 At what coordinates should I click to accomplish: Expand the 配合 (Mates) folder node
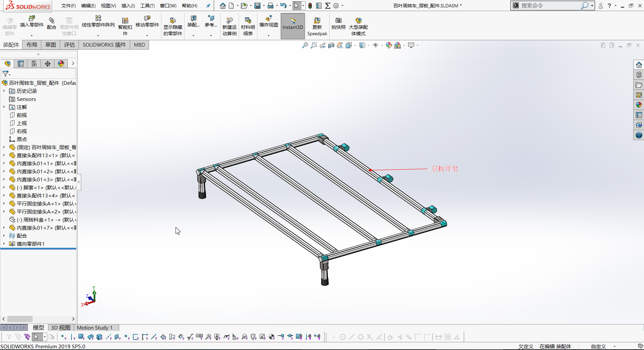point(4,236)
